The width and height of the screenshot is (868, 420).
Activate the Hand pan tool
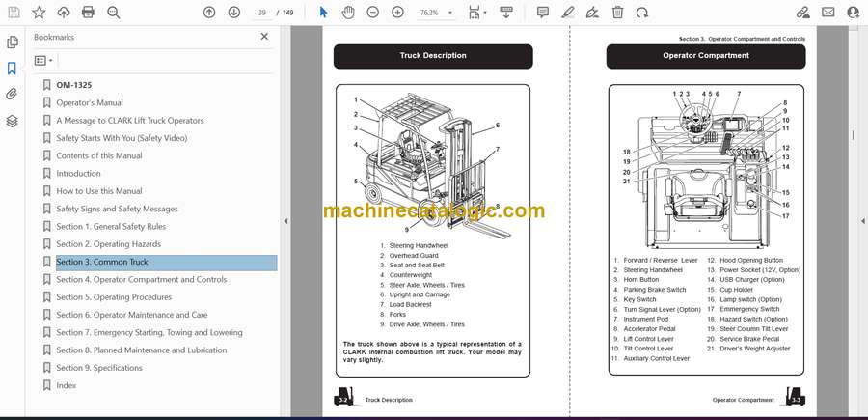348,13
